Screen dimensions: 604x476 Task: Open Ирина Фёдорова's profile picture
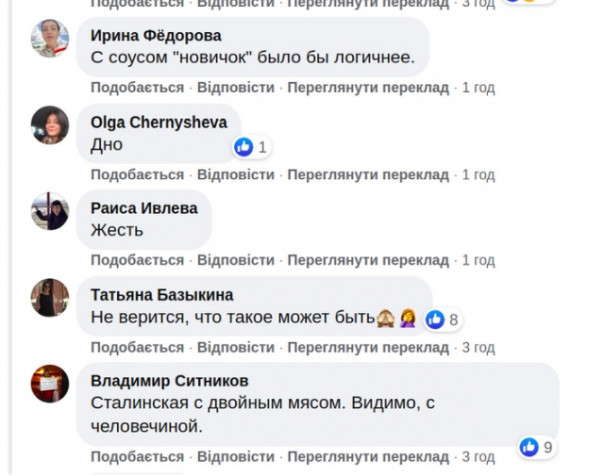tap(50, 39)
